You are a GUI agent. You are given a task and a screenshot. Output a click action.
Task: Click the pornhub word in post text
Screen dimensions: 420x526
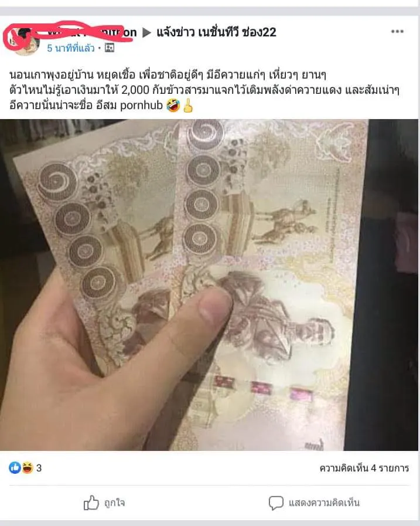pos(141,106)
